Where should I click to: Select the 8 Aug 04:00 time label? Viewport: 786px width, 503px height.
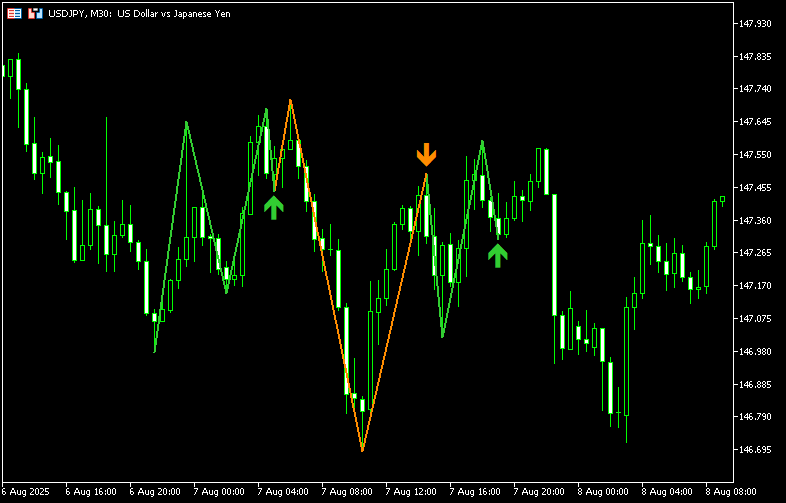point(667,492)
